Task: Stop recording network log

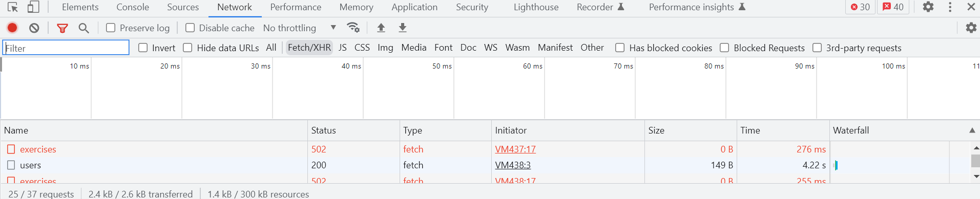Action: click(12, 28)
